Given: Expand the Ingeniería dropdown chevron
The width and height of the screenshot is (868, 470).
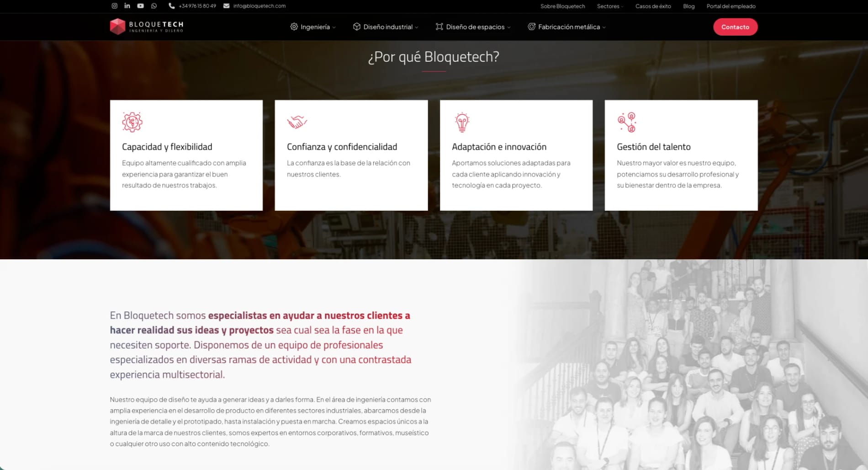Looking at the screenshot, I should pos(334,27).
